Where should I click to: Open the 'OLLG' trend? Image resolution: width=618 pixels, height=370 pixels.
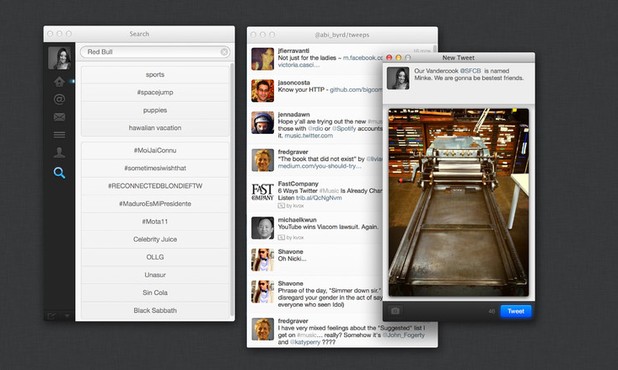pos(155,257)
